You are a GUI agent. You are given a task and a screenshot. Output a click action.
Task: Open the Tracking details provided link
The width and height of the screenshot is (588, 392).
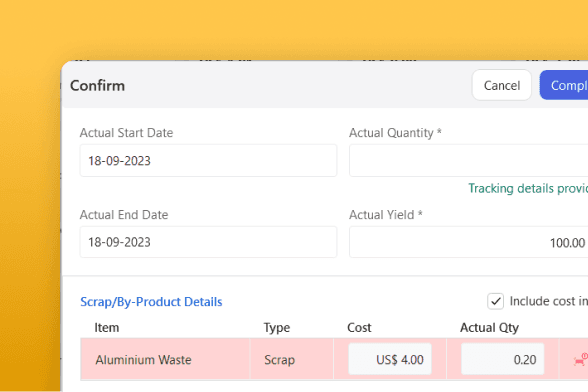coord(528,188)
